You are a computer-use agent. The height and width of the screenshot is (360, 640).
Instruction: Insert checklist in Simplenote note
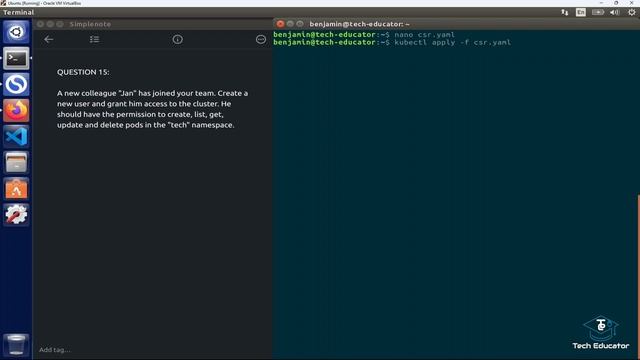tap(94, 40)
